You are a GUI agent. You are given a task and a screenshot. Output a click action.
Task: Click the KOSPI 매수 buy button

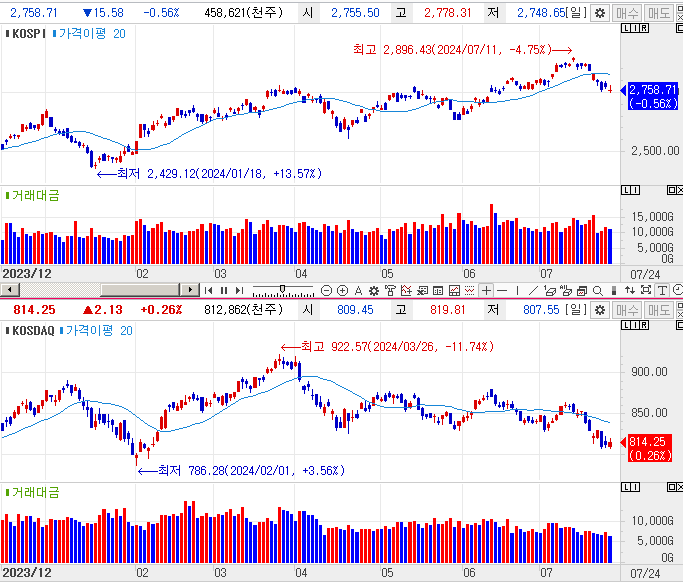pos(627,13)
